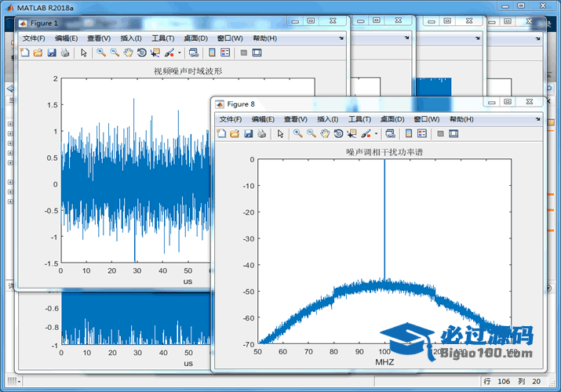Expand the topmost plus node in left panel
The image size is (561, 392).
[9, 123]
